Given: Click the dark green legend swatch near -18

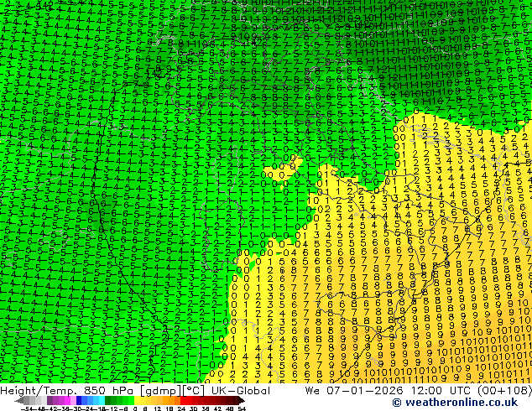Looking at the screenshot, I should click(x=108, y=400).
